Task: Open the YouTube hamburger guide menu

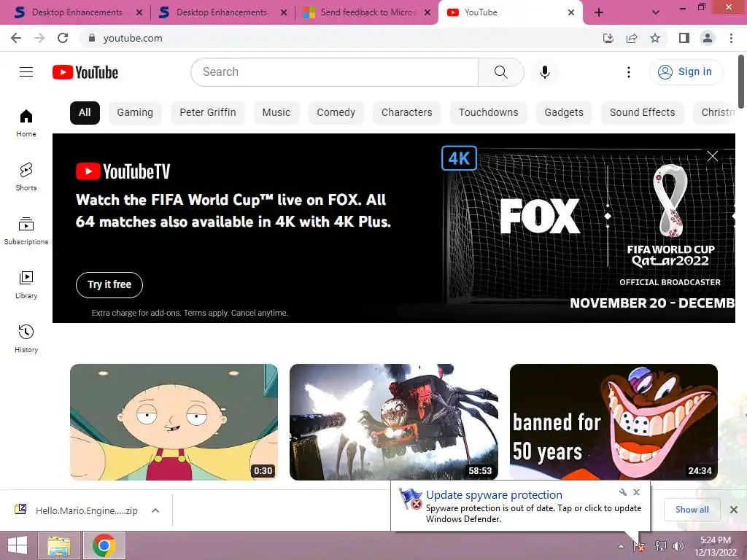Action: click(26, 72)
